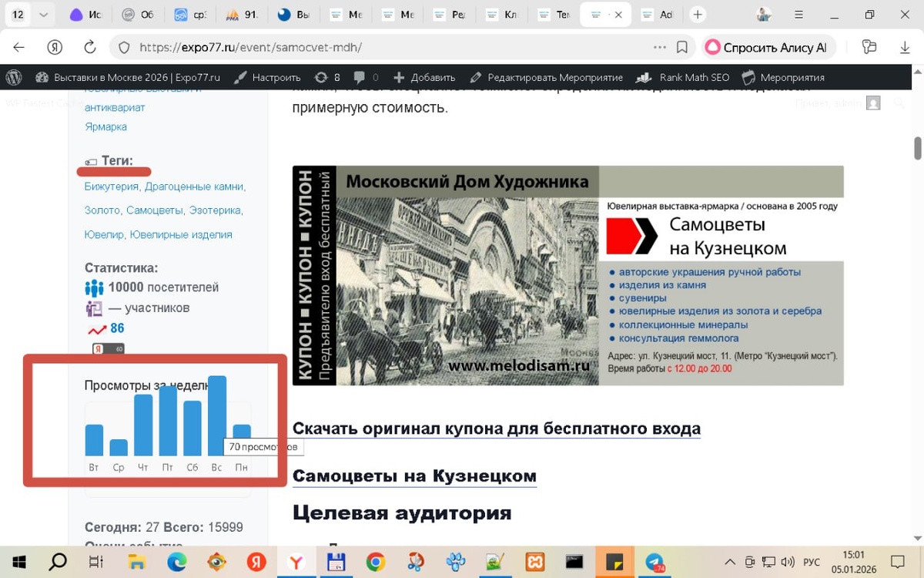924x578 pixels.
Task: Open the notification center icon
Action: 897,561
